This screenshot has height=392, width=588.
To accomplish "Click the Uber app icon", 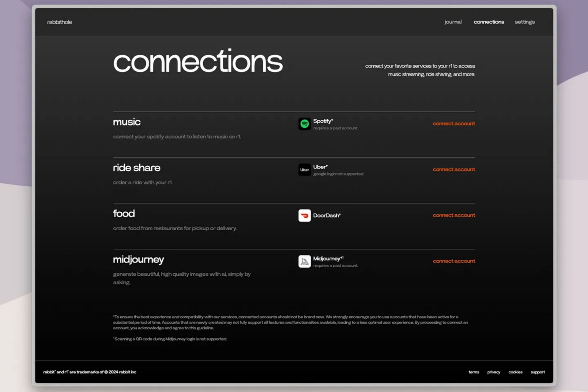I will click(x=304, y=170).
